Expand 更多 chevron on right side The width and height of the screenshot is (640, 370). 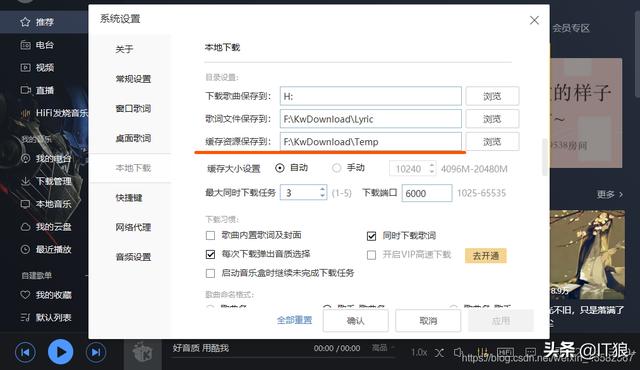point(621,195)
